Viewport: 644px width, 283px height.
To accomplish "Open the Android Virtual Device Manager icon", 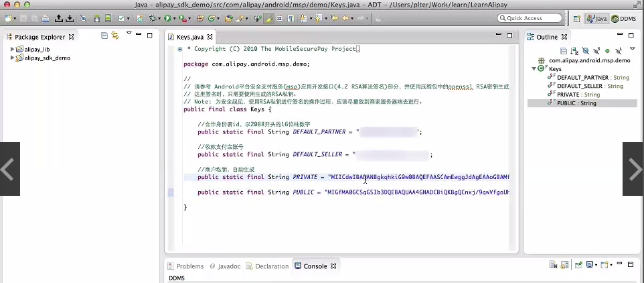I will tap(108, 18).
